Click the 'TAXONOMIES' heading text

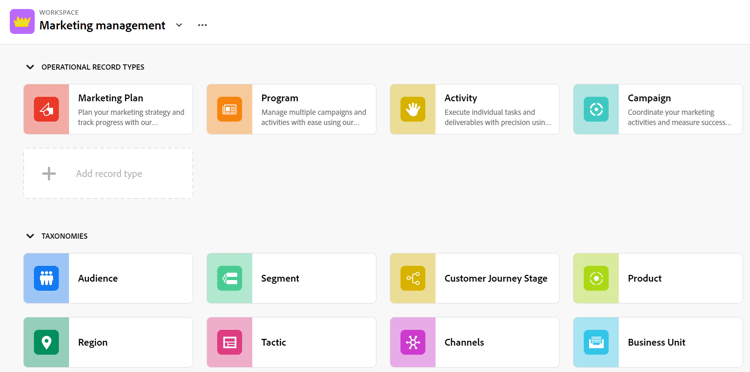point(65,236)
